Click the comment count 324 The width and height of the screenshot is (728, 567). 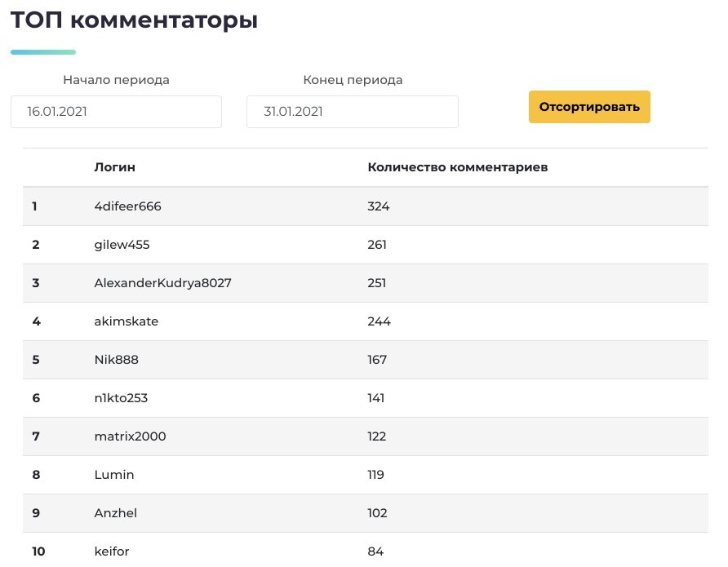click(378, 206)
